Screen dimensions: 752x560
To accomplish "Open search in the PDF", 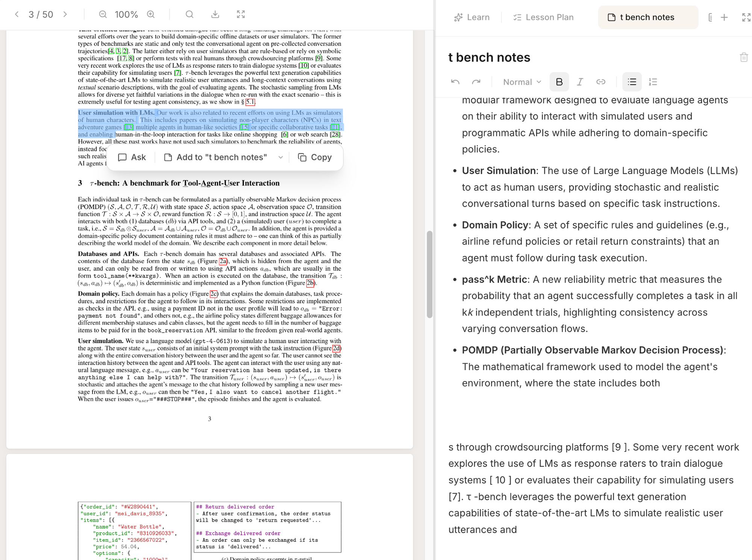I will point(190,14).
